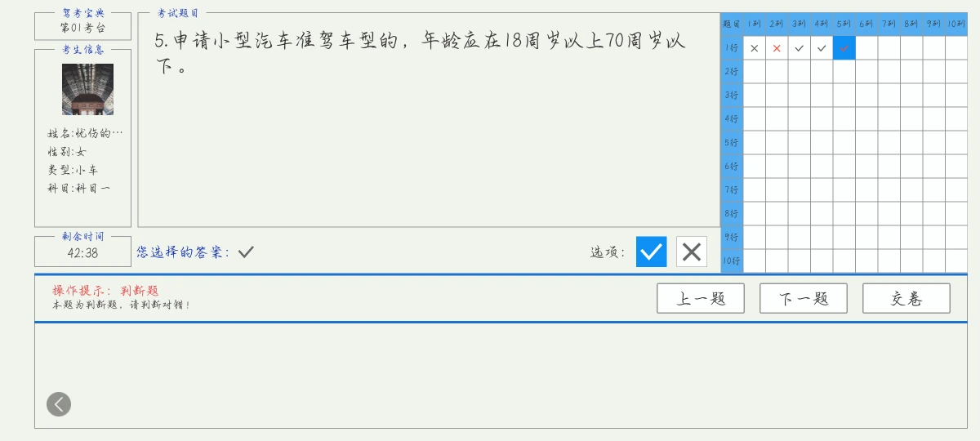The height and width of the screenshot is (441, 980).
Task: Jump to empty question 6 cell in row 1
Action: 866,48
